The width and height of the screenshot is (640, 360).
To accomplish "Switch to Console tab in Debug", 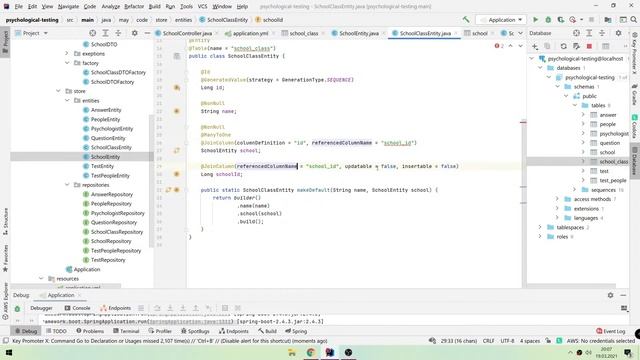I will click(77, 308).
